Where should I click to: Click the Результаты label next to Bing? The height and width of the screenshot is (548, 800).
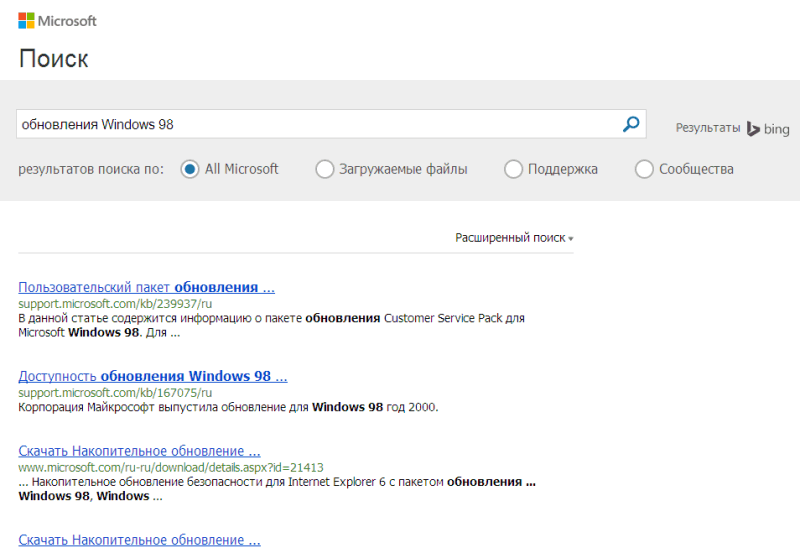click(x=707, y=129)
